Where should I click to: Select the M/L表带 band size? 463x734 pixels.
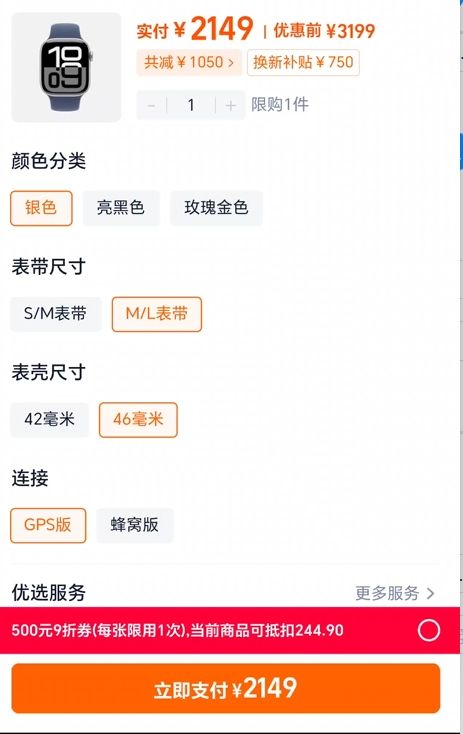(157, 314)
